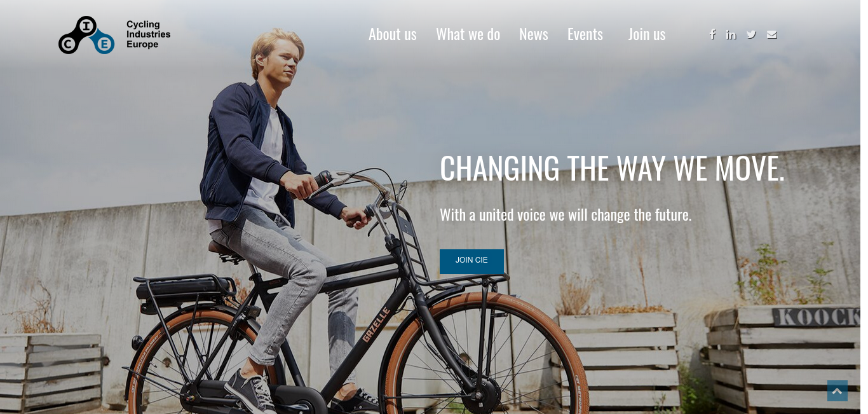The image size is (868, 414).
Task: Select Join us in the navigation
Action: coord(647,34)
